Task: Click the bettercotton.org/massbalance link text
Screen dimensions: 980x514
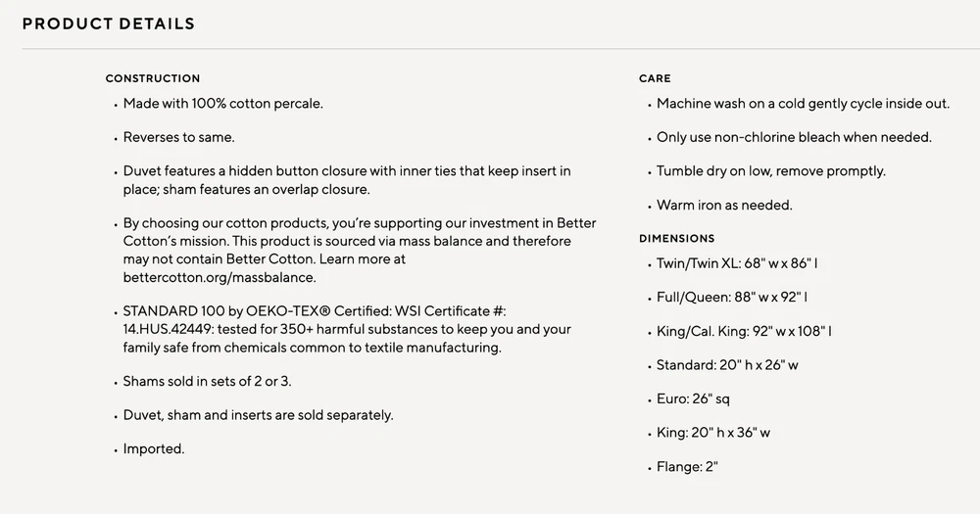Action: (220, 278)
